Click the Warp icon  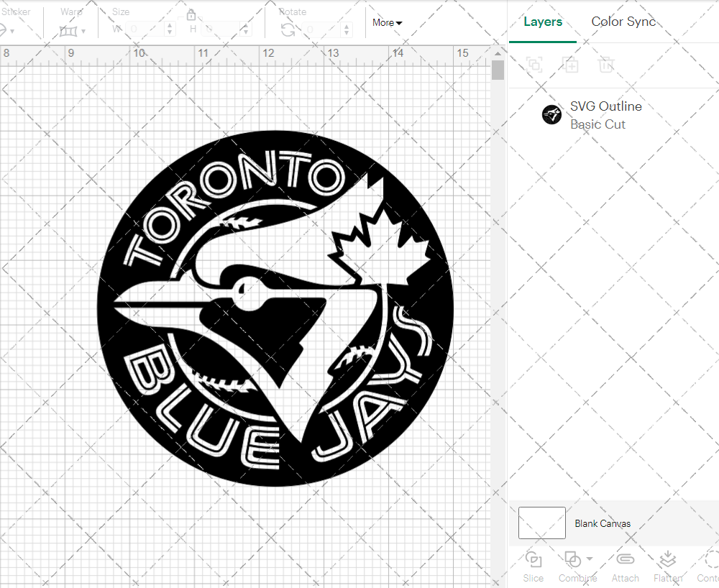70,31
